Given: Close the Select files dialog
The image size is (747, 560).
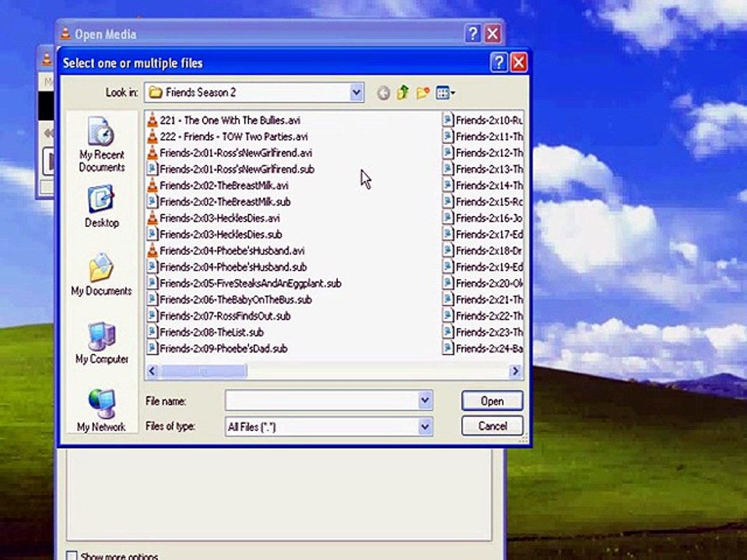Looking at the screenshot, I should 519,62.
